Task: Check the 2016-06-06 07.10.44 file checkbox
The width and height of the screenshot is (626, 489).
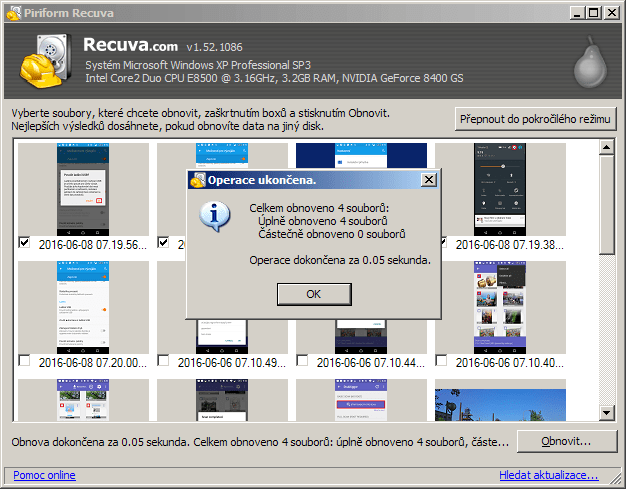Action: pos(302,360)
